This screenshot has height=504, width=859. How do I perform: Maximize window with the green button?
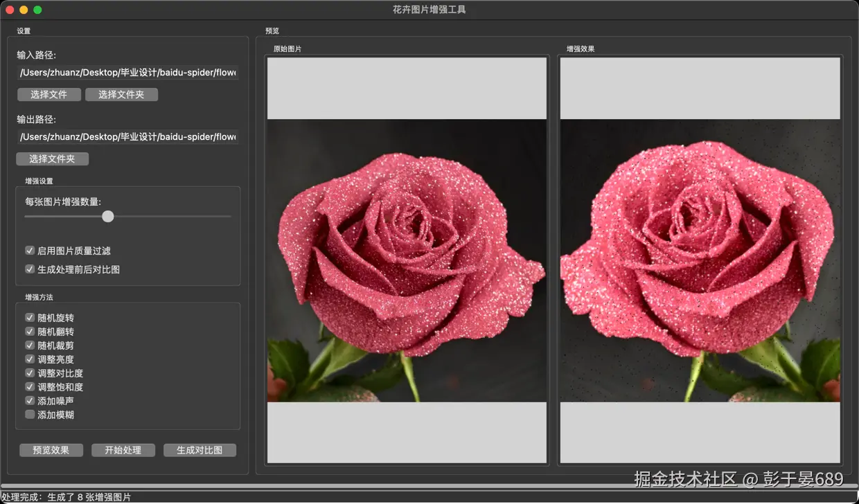click(37, 10)
